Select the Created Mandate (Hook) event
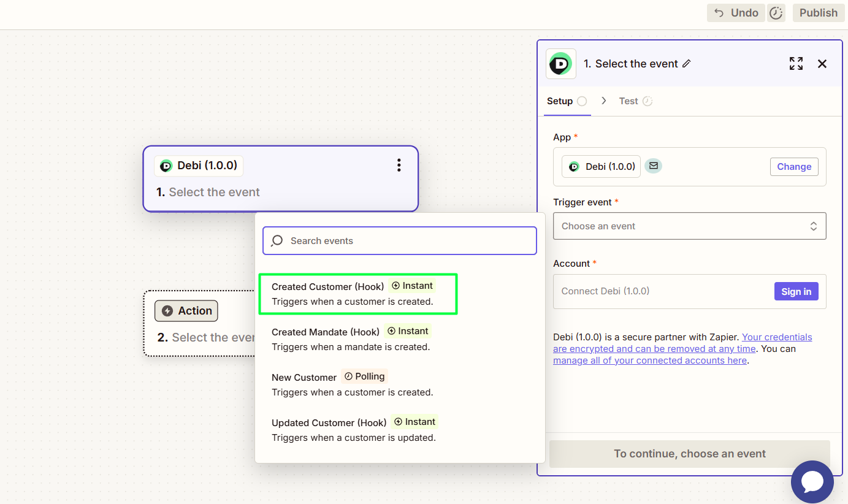This screenshot has height=504, width=848. 400,339
